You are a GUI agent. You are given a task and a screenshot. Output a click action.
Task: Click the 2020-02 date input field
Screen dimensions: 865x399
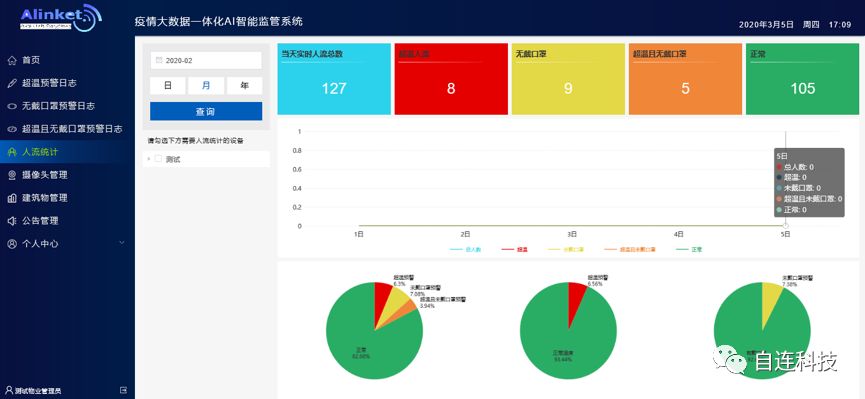point(206,60)
